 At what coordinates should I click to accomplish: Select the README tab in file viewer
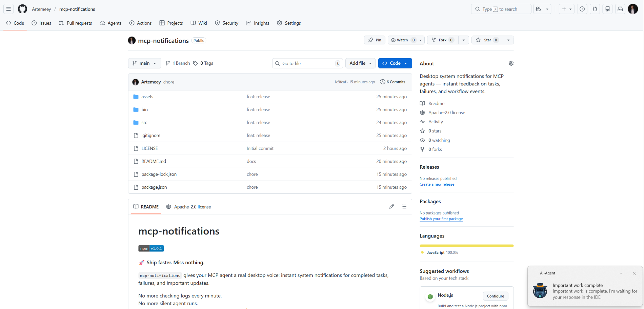(x=146, y=207)
